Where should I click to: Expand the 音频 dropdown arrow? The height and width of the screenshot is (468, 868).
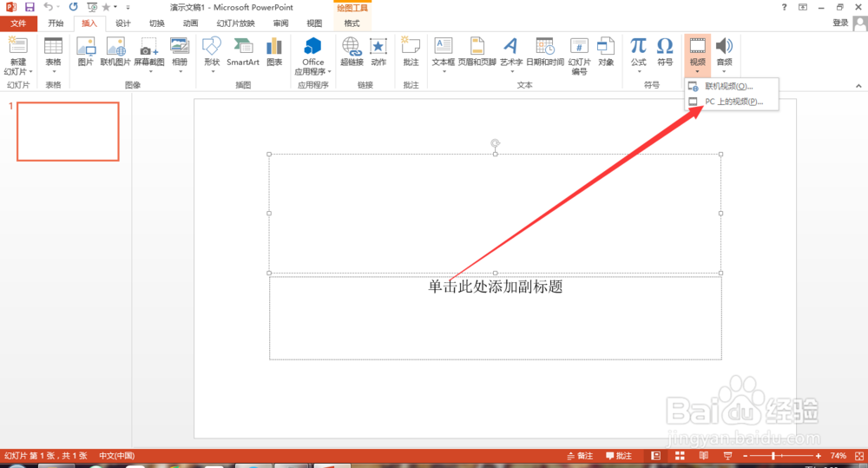(724, 71)
